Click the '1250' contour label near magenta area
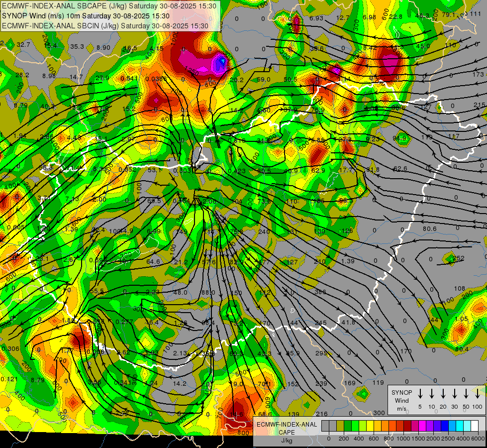487x448 pixels. (191, 70)
